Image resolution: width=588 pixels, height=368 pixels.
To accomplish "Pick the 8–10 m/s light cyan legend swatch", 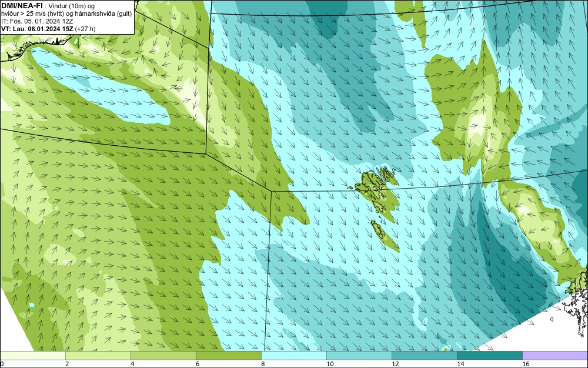I will (x=294, y=355).
